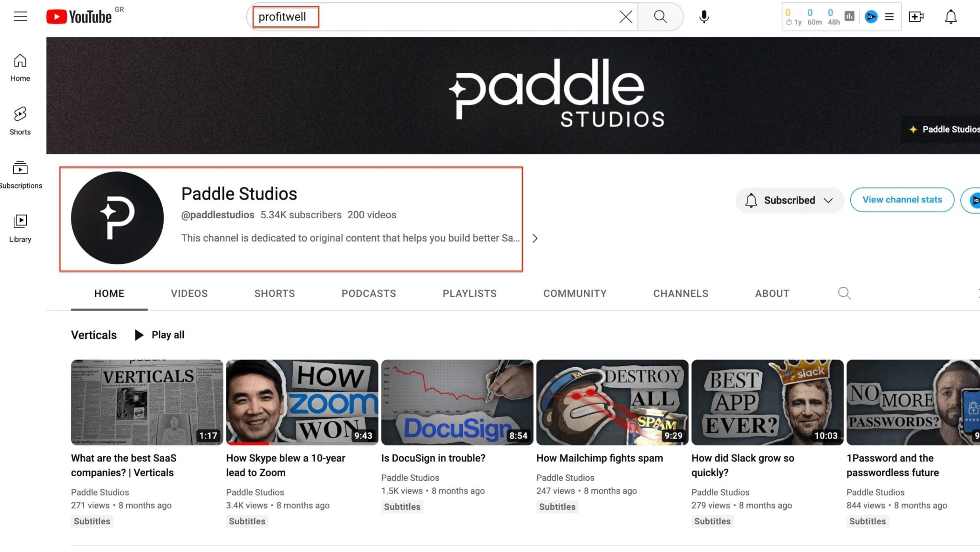Image resolution: width=980 pixels, height=552 pixels.
Task: Switch to the HOME tab
Action: point(109,293)
